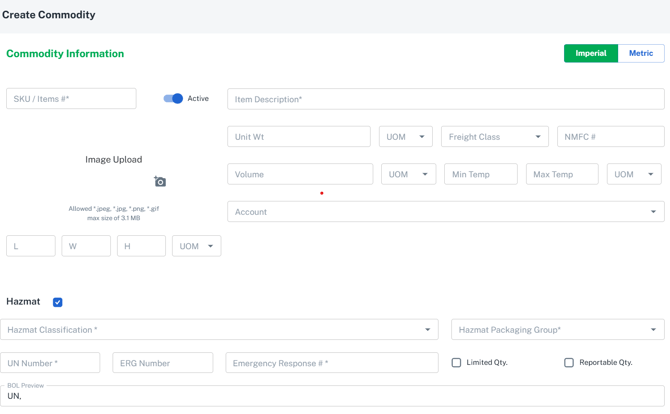Expand the Account dropdown
670x414 pixels.
(x=445, y=212)
